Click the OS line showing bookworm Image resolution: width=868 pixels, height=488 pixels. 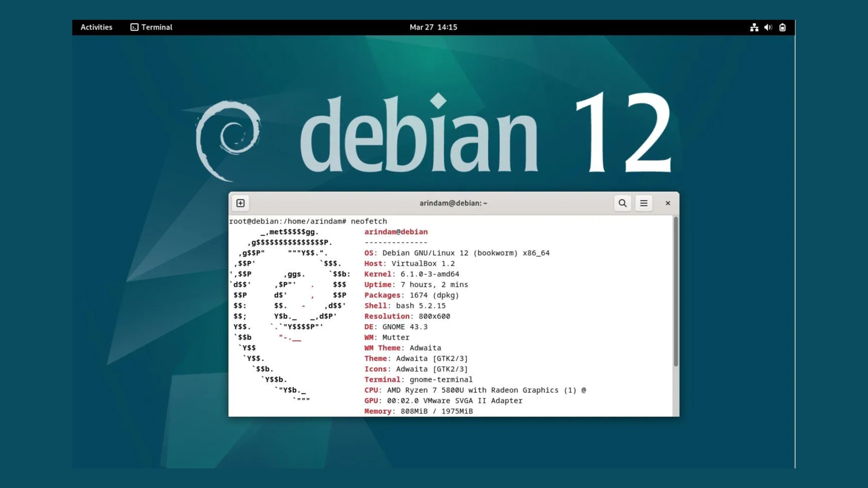tap(456, 253)
